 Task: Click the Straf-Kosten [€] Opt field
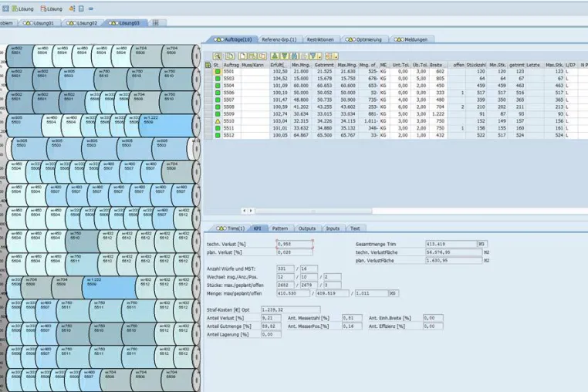point(291,310)
